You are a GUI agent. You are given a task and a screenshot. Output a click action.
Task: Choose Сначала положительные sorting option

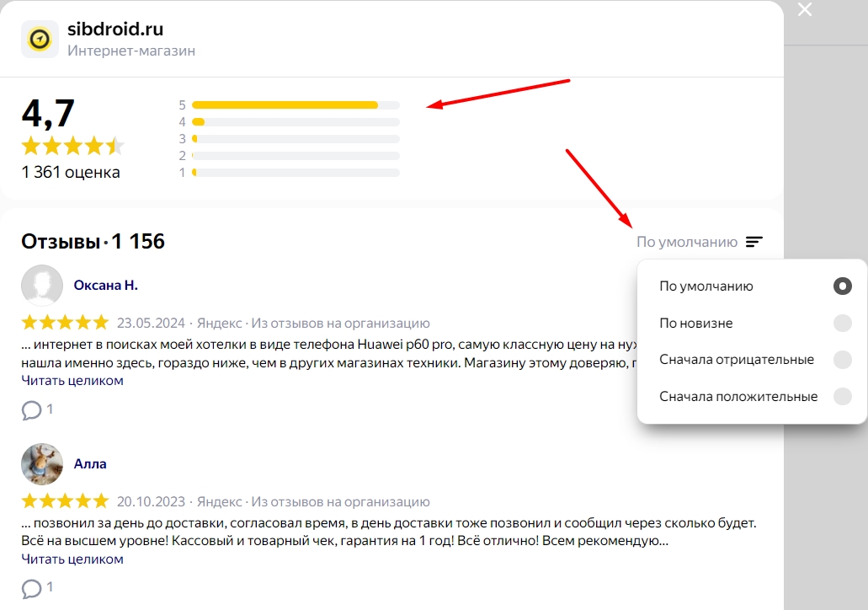[738, 397]
